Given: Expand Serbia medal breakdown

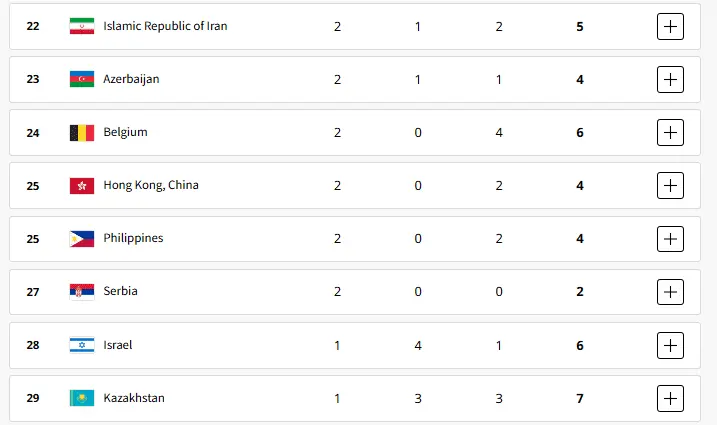Looking at the screenshot, I should 670,291.
